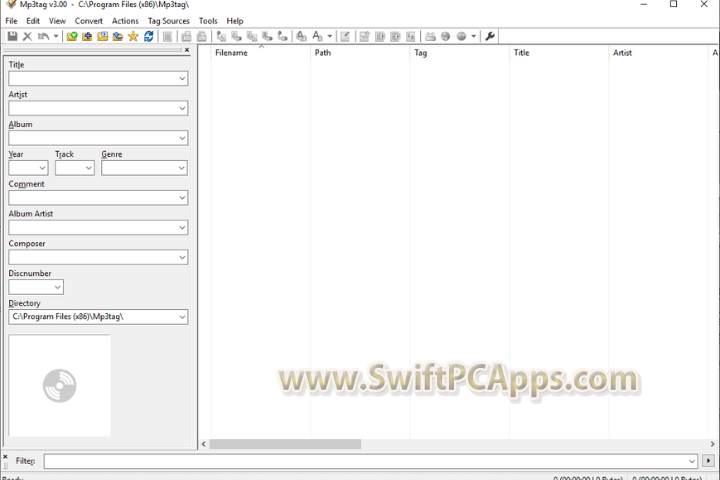The width and height of the screenshot is (720, 480).
Task: Click the Actions icon left of quick actions
Action: (301, 36)
